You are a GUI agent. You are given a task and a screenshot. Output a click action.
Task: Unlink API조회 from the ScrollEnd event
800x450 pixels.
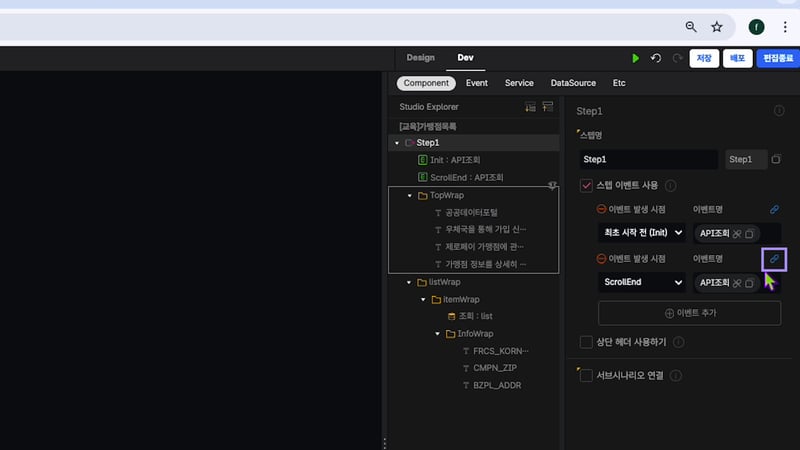click(737, 283)
